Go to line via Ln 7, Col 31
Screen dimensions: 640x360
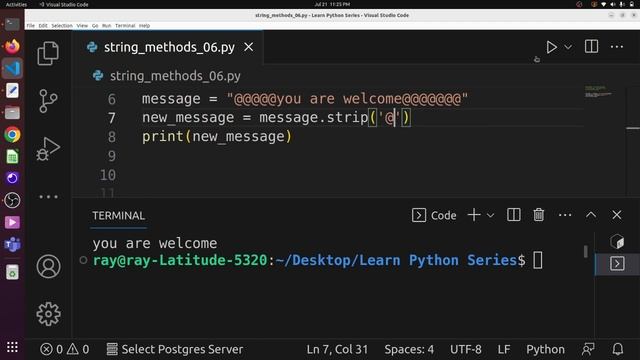(337, 349)
